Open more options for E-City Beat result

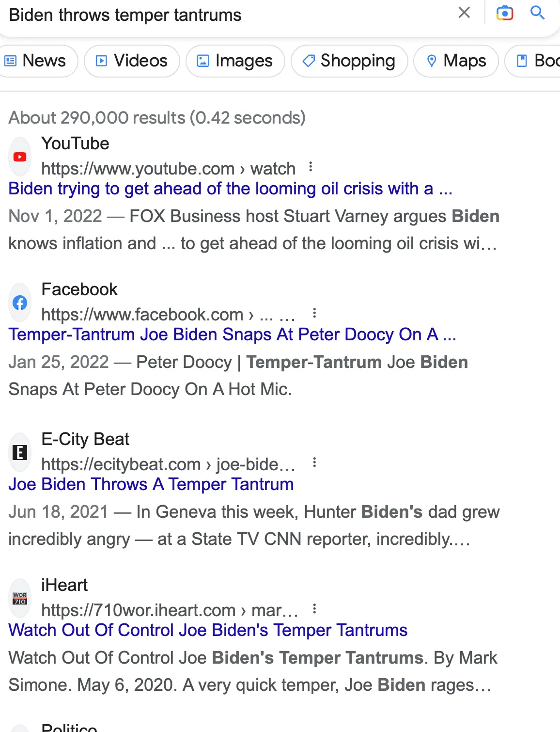314,463
